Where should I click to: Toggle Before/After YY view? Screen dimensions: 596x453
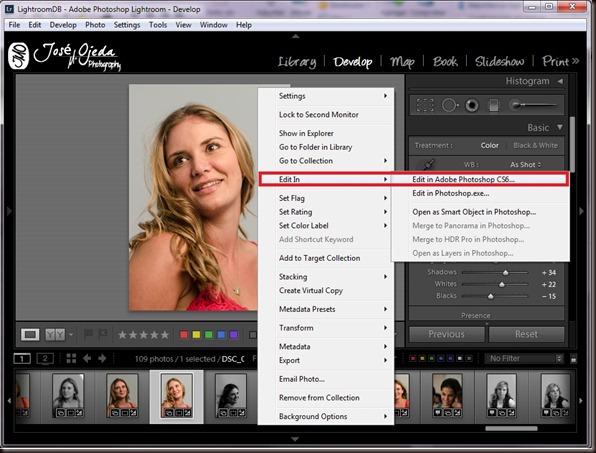[55, 334]
